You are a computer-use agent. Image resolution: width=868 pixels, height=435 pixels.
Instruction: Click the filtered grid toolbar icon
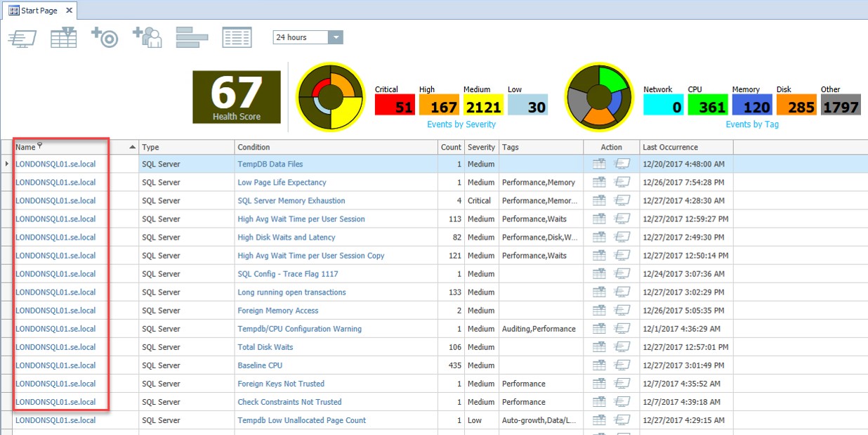(63, 37)
